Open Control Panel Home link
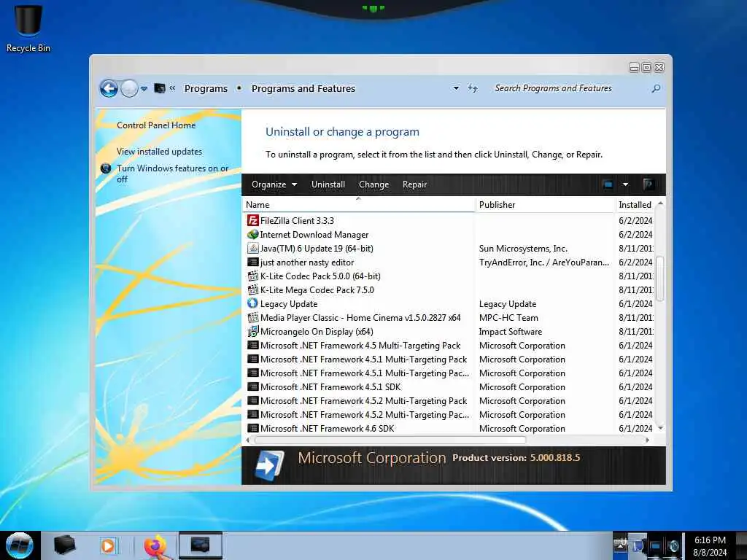Screen dimensions: 747x560 (156, 125)
